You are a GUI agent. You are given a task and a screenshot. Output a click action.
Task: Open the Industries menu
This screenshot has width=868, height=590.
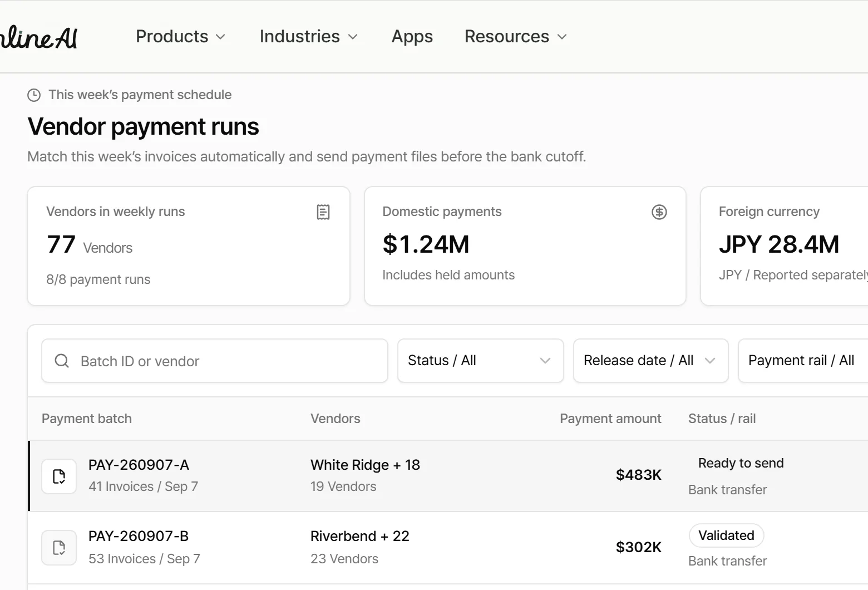coord(309,37)
